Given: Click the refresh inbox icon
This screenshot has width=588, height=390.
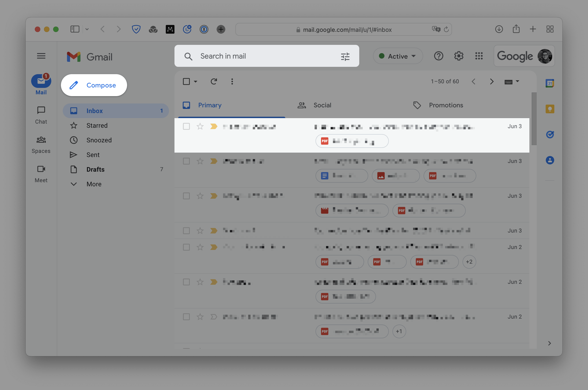Looking at the screenshot, I should tap(214, 81).
